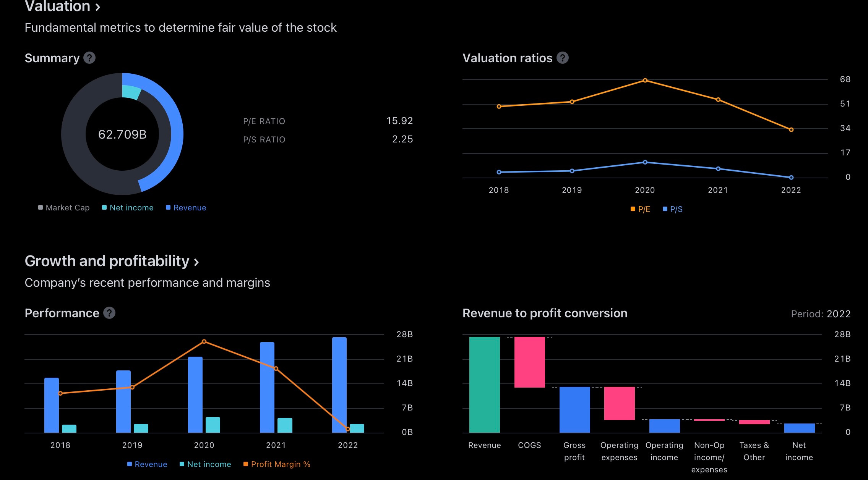
Task: Open Growth and profitability section chevron
Action: (x=196, y=262)
